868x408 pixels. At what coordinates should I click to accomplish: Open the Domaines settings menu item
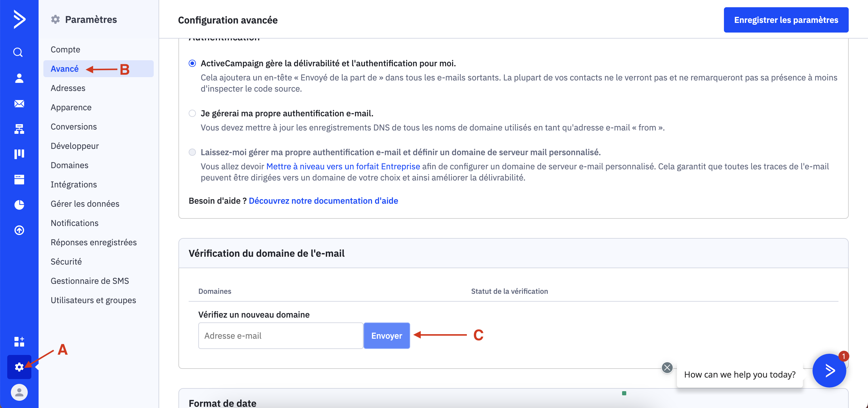[x=69, y=165]
